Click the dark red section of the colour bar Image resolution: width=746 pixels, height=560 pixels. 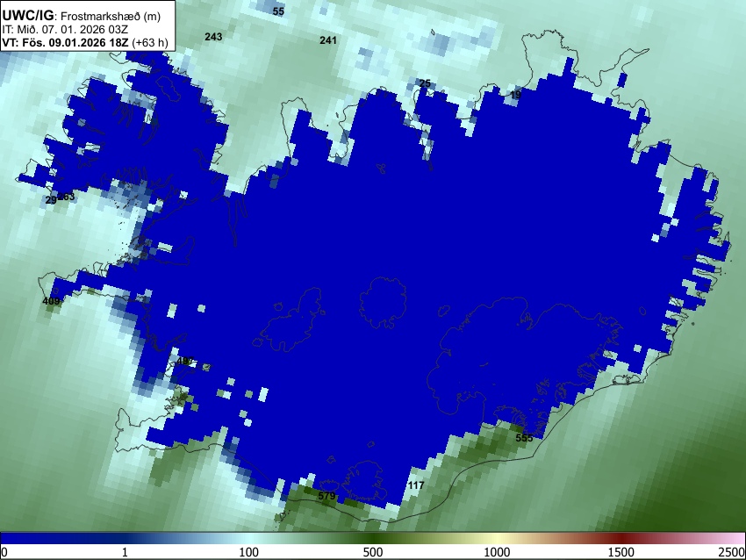[621, 538]
